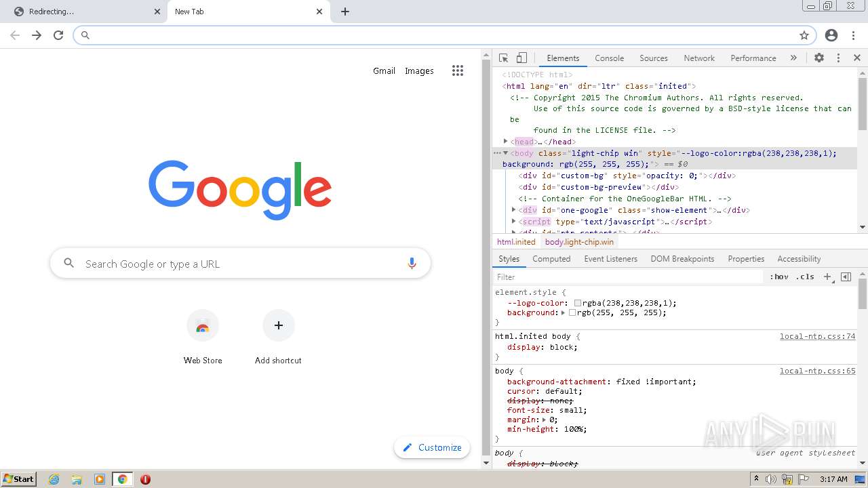The image size is (868, 488).
Task: Reload the current page
Action: click(x=58, y=35)
